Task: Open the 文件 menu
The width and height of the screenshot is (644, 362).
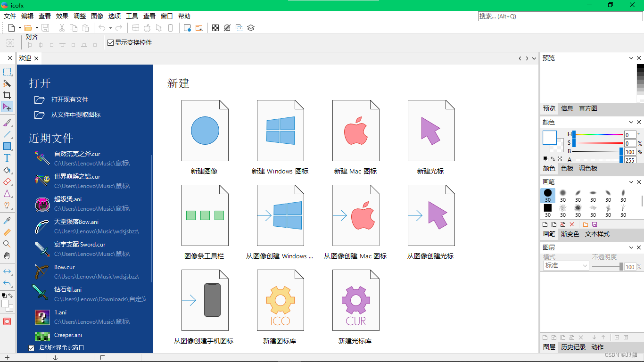Action: (10, 16)
